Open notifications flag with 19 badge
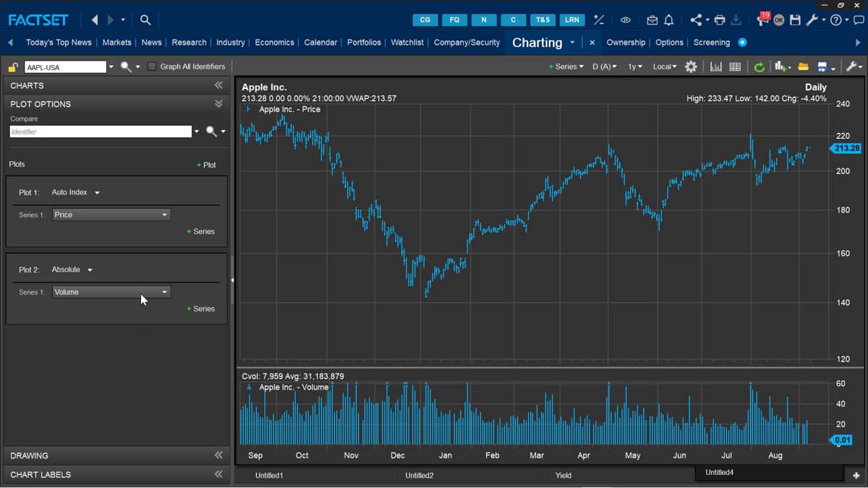This screenshot has width=868, height=488. (762, 19)
